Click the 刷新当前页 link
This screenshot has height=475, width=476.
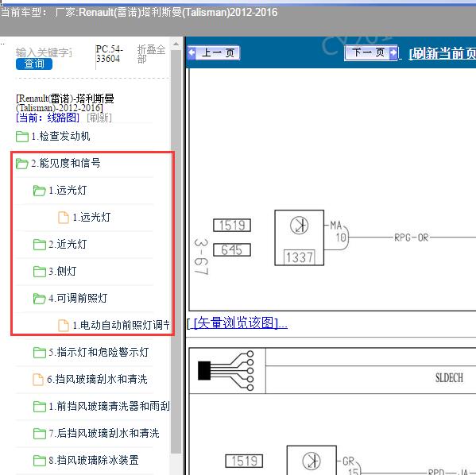pos(443,54)
